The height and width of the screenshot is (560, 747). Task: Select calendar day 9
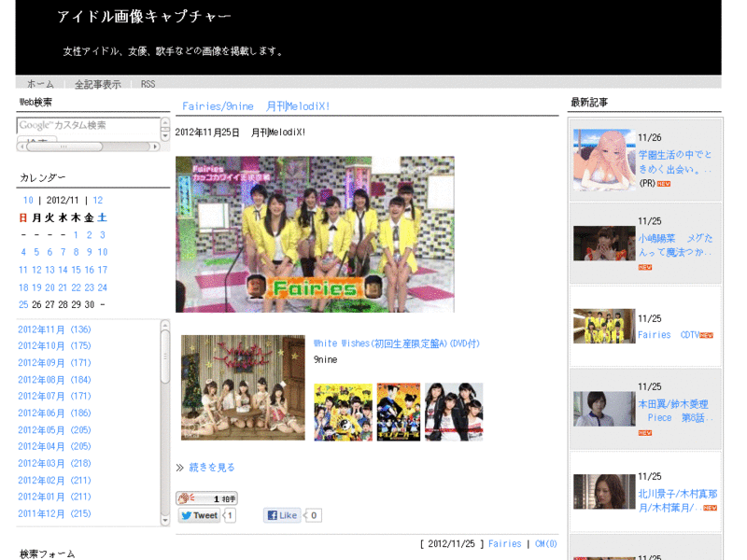pyautogui.click(x=89, y=252)
